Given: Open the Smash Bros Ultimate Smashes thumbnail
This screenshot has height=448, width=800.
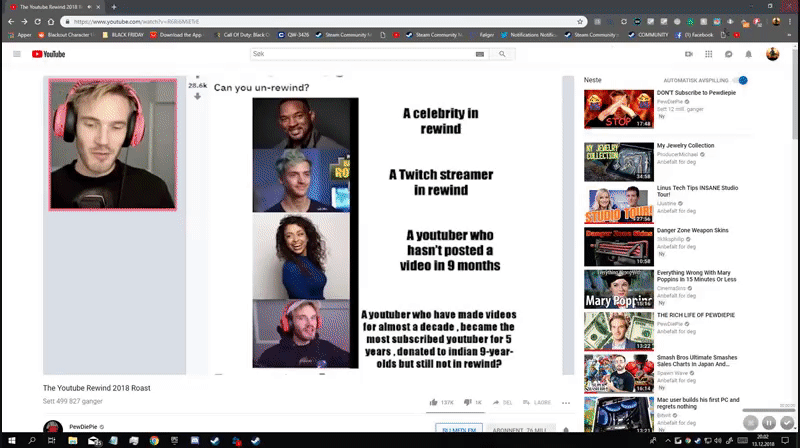Looking at the screenshot, I should [x=619, y=374].
